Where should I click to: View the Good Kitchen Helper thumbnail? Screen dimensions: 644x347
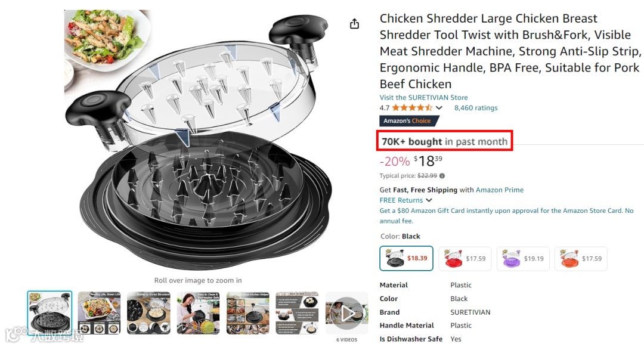[248, 313]
